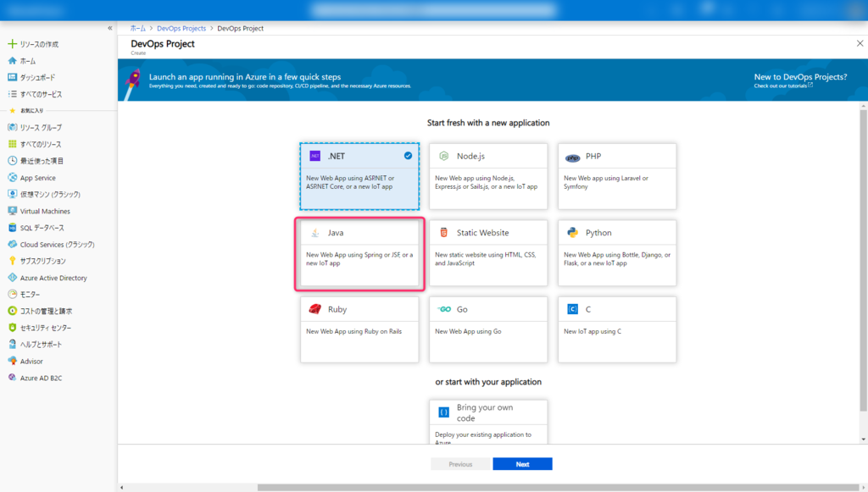Open サブスクリプション key icon

pyautogui.click(x=12, y=260)
